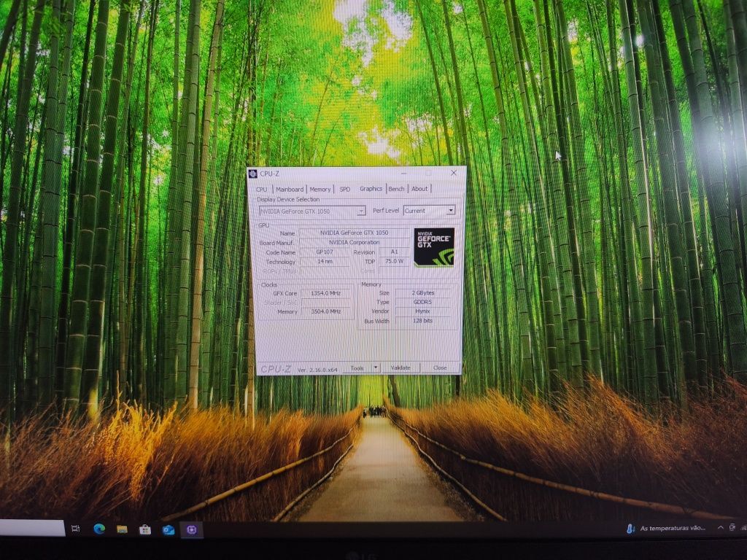Switch to the Mainboard tab
The height and width of the screenshot is (560, 747).
click(x=289, y=189)
